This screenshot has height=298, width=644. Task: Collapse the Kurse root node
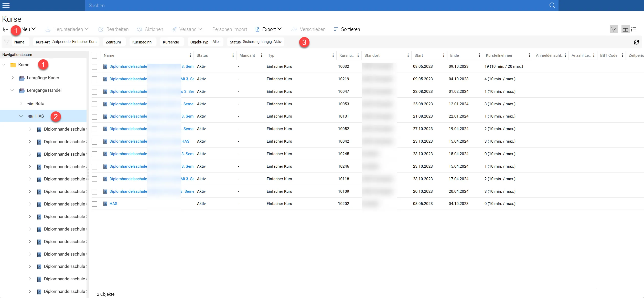click(x=4, y=65)
